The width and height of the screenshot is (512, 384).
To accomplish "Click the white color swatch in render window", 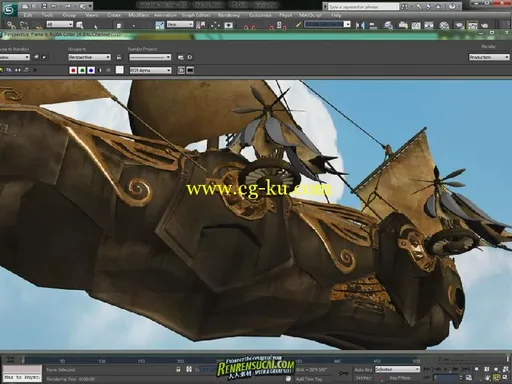I will (x=120, y=70).
